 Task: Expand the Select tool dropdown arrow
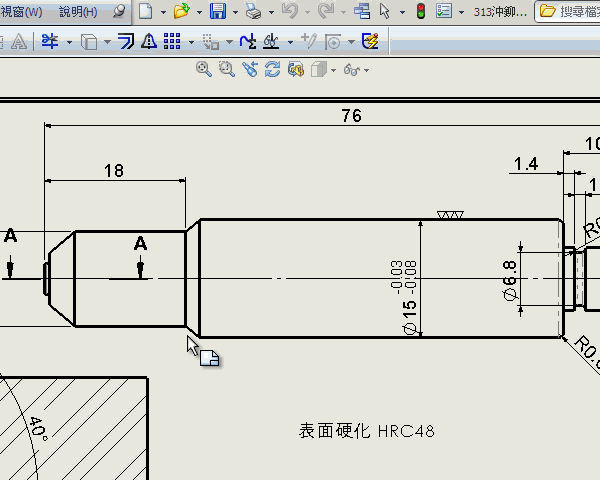click(x=402, y=12)
